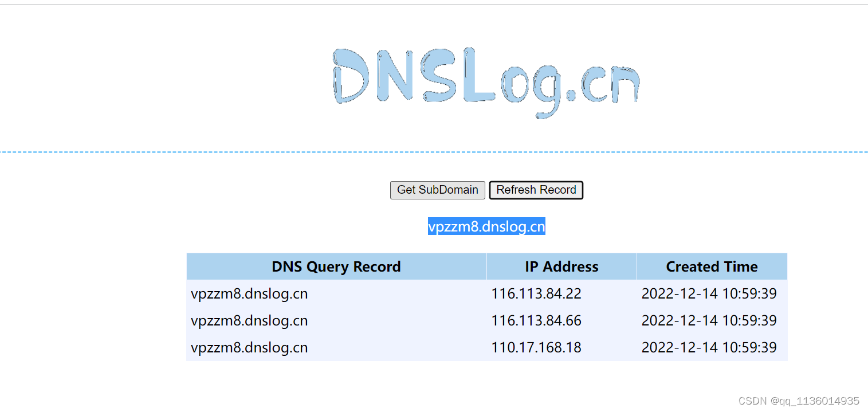Click created time in 116.113.84.66 row

pyautogui.click(x=709, y=321)
